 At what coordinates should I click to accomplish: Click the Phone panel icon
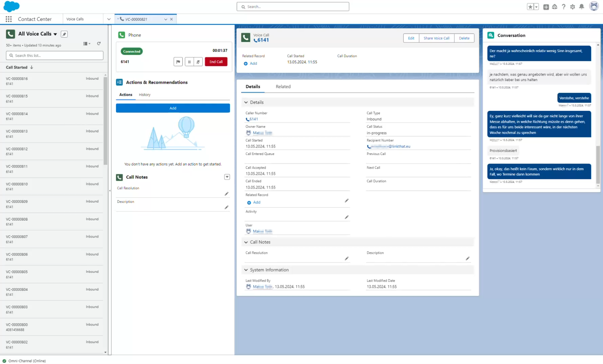[122, 35]
